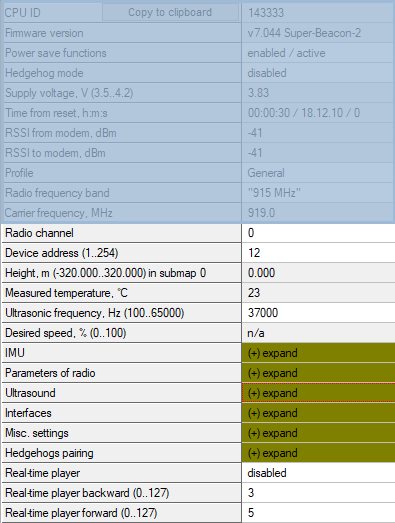The height and width of the screenshot is (523, 395).
Task: Click the Firmware version label
Action: 44,33
